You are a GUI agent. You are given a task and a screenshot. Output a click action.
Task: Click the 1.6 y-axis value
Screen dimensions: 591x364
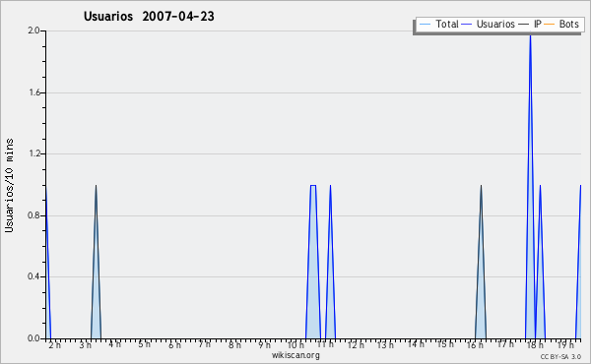tap(33, 92)
